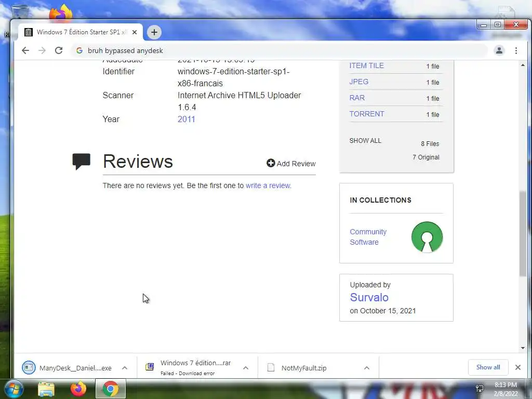The width and height of the screenshot is (532, 399).
Task: Click the identifier windows-7-edition-starter-sp1 text
Action: (x=233, y=77)
